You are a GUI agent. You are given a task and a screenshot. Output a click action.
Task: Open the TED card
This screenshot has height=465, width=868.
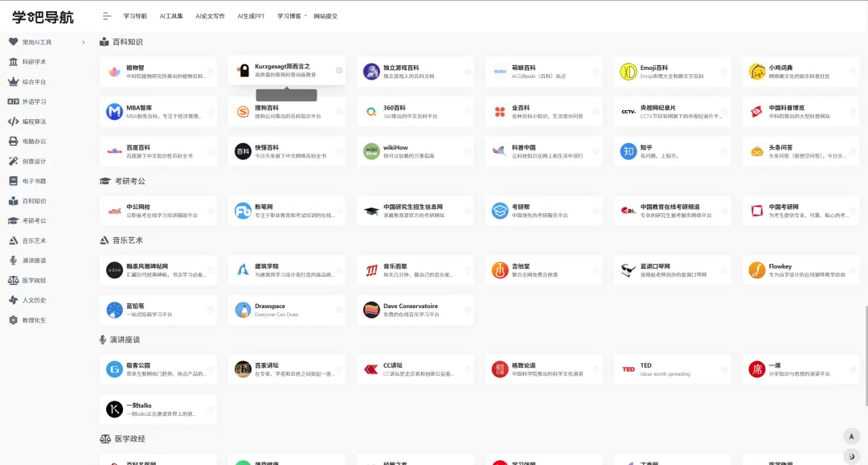[672, 369]
